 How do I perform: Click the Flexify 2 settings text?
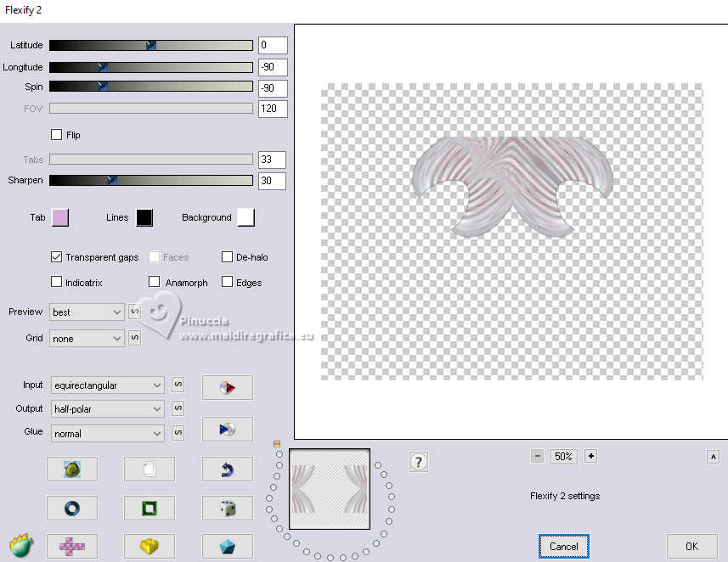pyautogui.click(x=565, y=496)
